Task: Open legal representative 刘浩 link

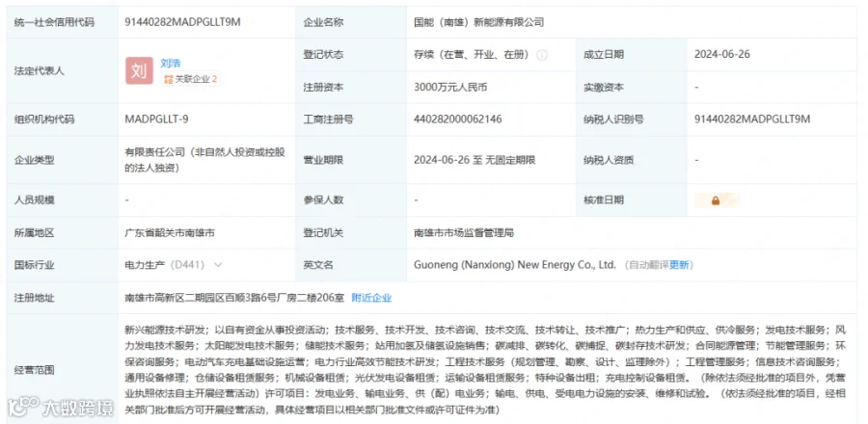Action: click(171, 63)
